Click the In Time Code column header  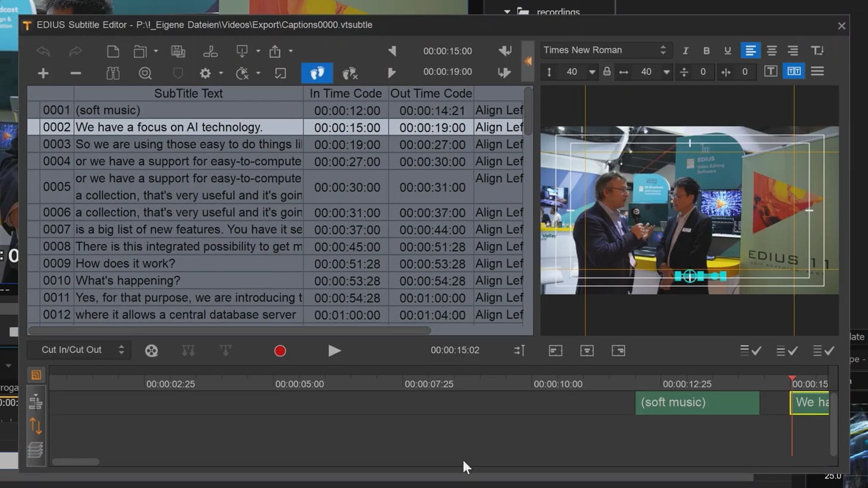pyautogui.click(x=345, y=94)
